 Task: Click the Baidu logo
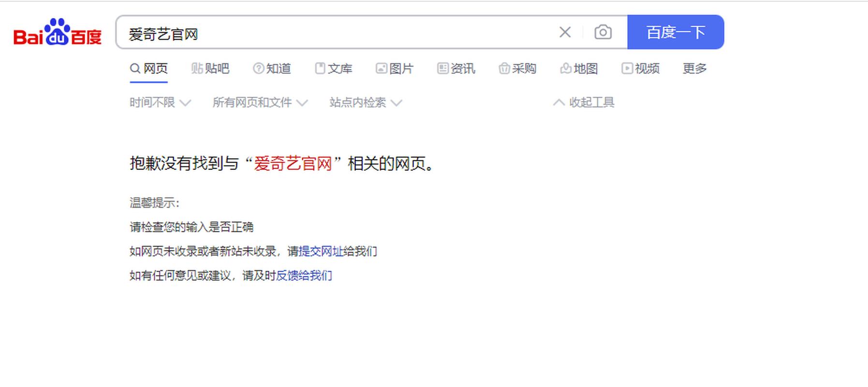[x=58, y=32]
